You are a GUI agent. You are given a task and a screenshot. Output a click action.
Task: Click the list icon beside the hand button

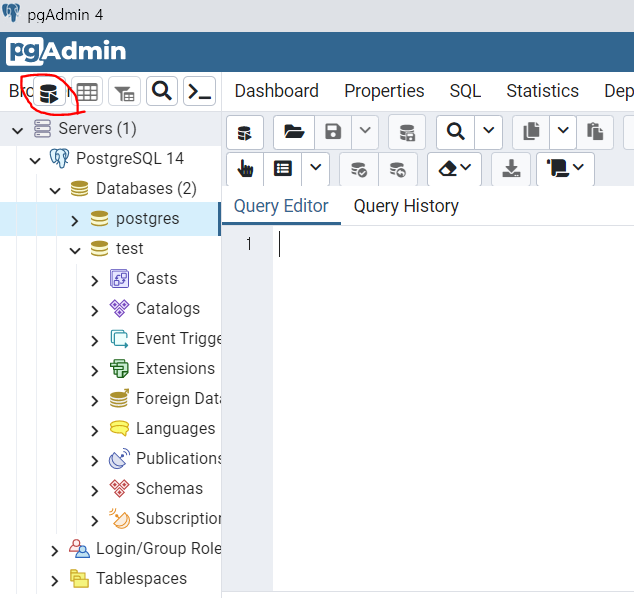(283, 169)
